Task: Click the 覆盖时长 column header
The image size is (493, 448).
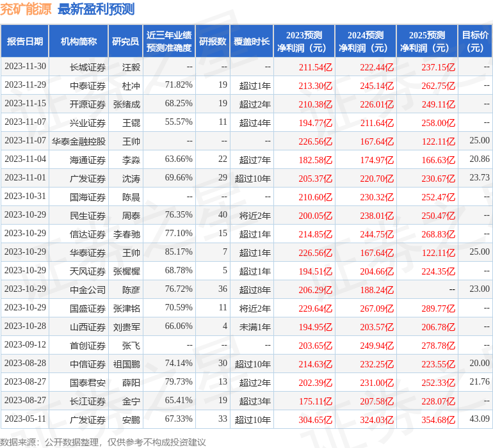Action: tap(252, 41)
